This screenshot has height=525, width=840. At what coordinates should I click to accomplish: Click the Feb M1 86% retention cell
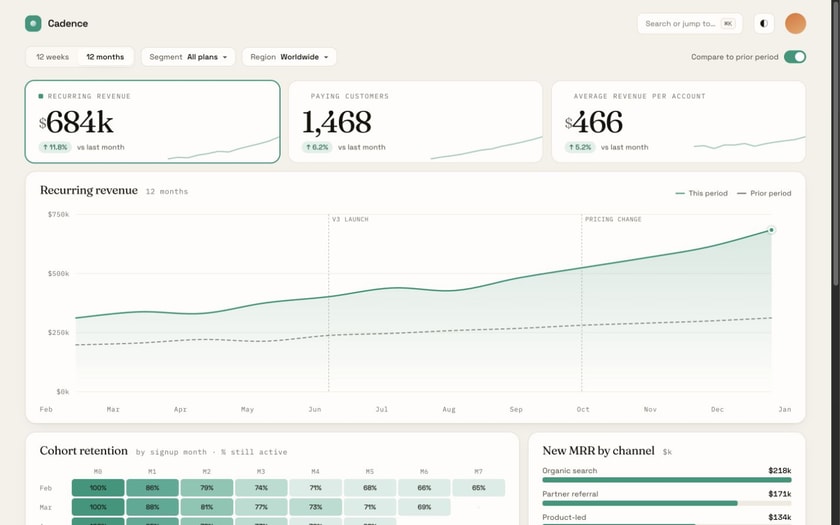153,488
